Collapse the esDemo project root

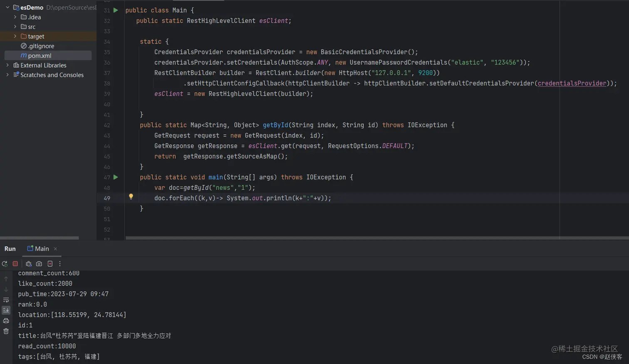click(7, 7)
